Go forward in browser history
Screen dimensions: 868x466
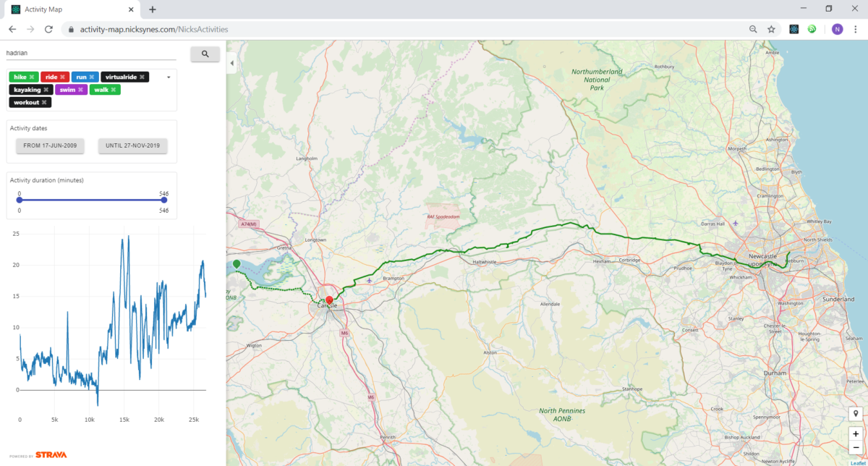click(x=30, y=29)
